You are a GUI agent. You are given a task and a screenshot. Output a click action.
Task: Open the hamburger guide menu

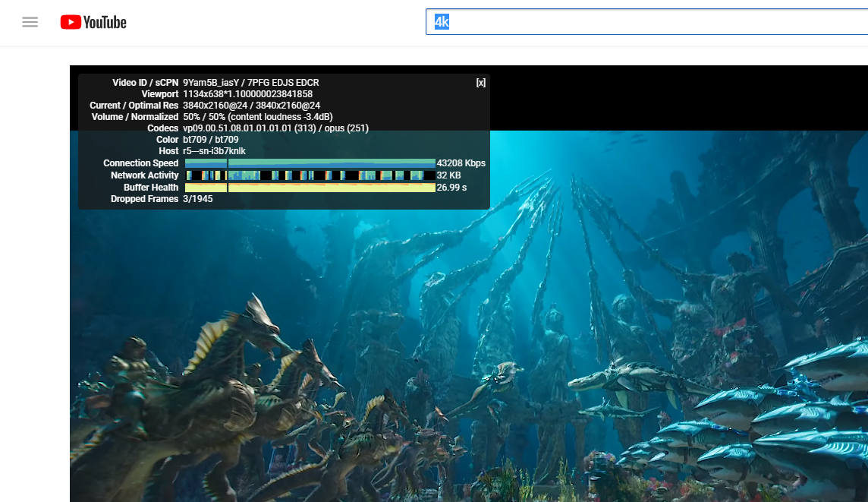pyautogui.click(x=30, y=22)
